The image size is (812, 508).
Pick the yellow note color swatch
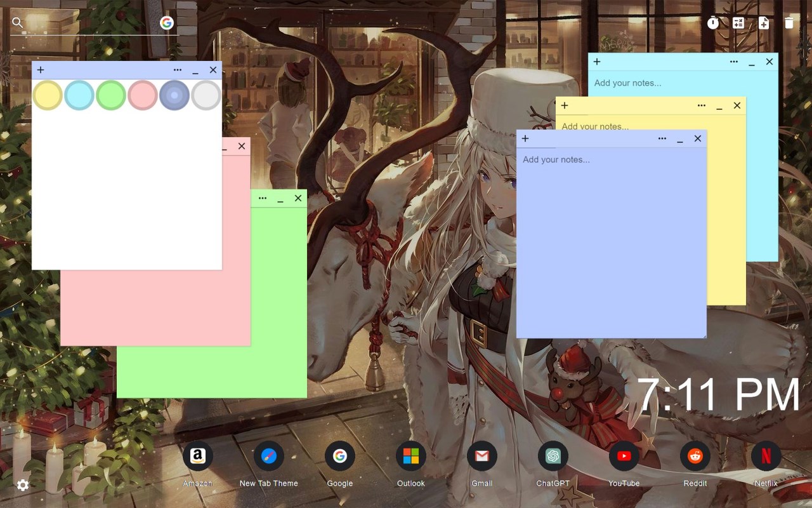[48, 95]
